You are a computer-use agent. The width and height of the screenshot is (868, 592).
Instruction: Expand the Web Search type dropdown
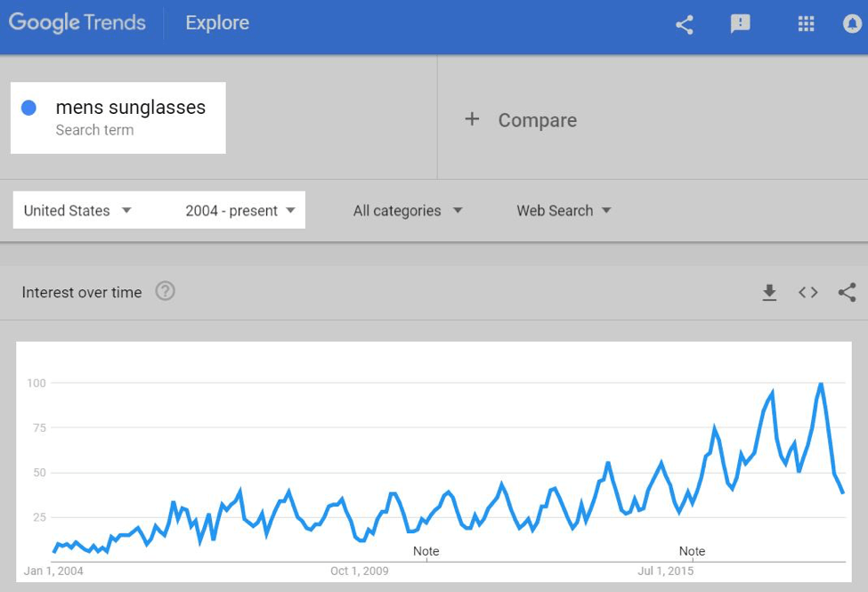click(564, 210)
